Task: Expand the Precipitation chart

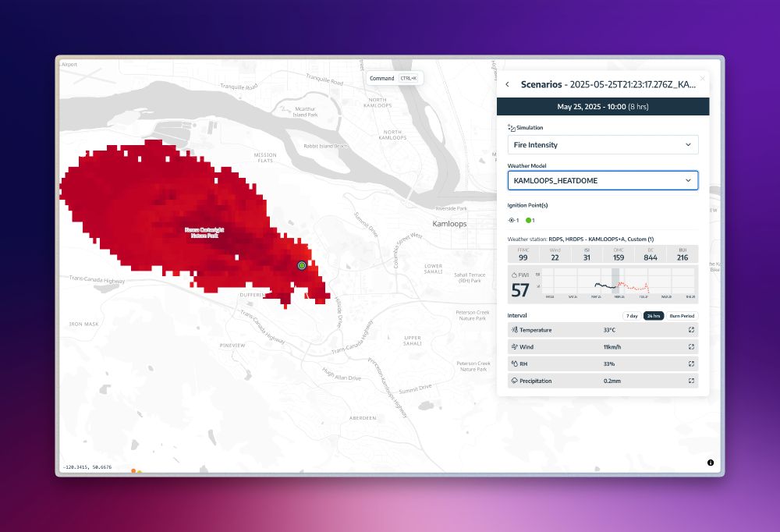Action: click(x=691, y=381)
